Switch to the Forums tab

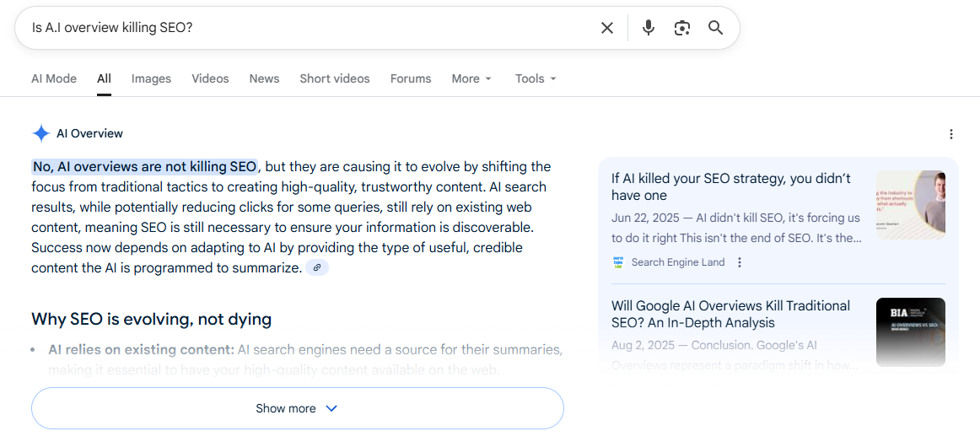411,78
